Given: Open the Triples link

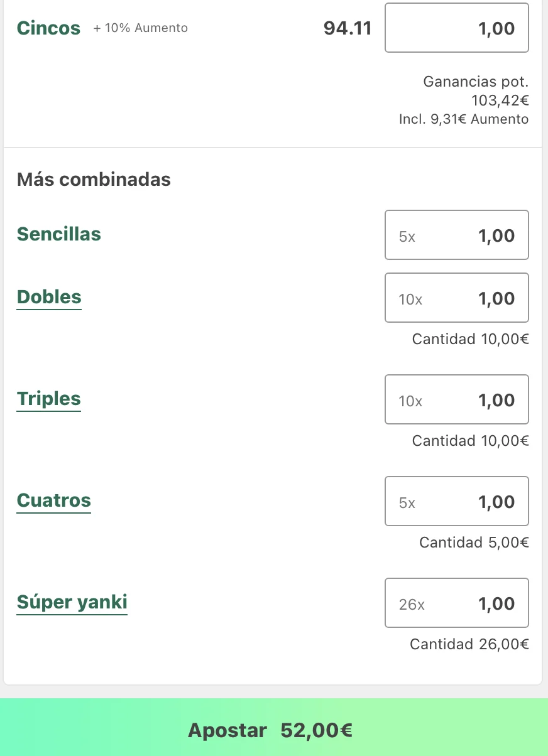Looking at the screenshot, I should point(49,399).
